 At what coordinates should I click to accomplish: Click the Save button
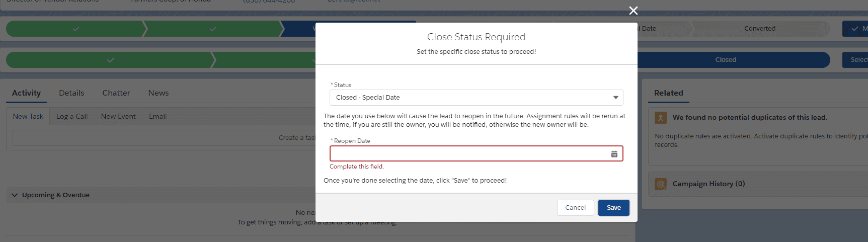pyautogui.click(x=613, y=208)
